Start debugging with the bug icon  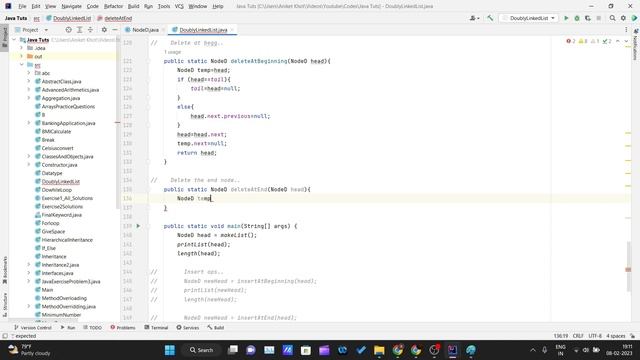pos(577,18)
